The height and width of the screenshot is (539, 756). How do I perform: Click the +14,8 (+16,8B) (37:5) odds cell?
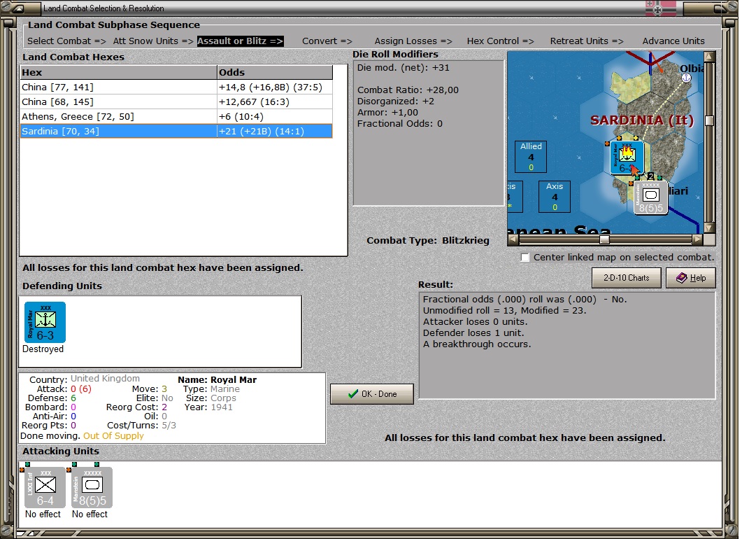click(x=275, y=87)
